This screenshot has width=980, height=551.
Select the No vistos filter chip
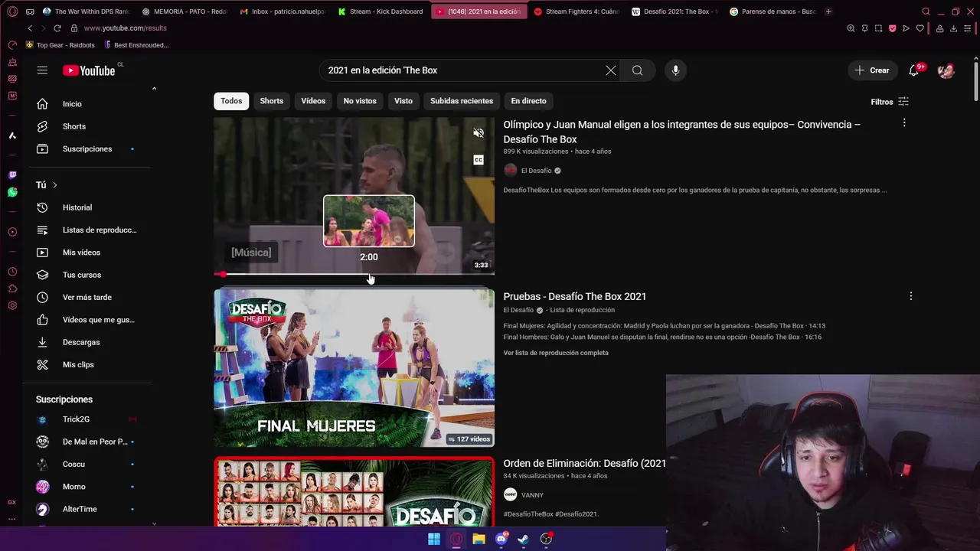click(x=360, y=101)
